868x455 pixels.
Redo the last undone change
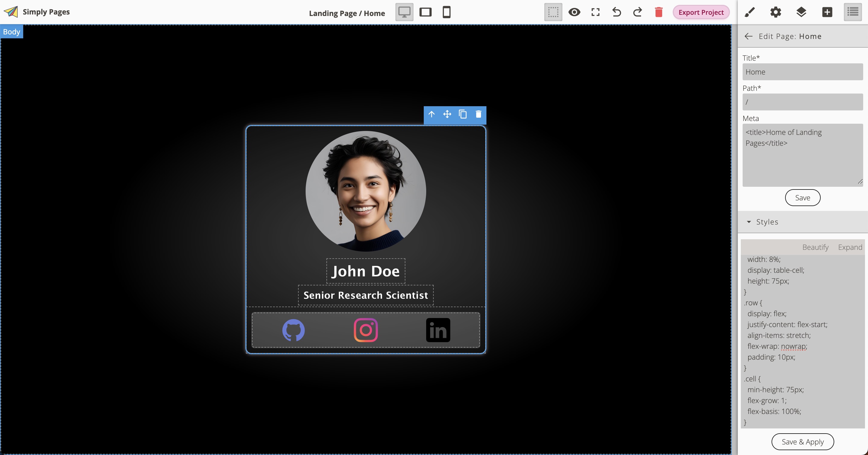coord(637,12)
